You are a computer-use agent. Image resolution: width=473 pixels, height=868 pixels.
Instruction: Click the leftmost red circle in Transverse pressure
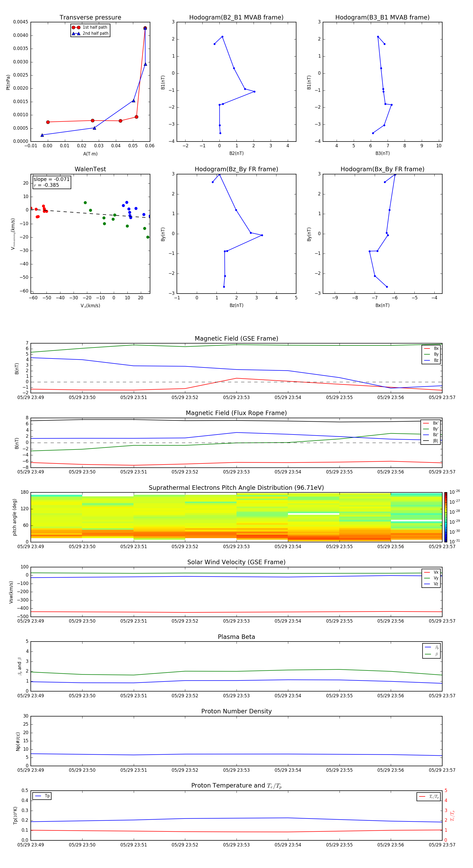click(48, 122)
